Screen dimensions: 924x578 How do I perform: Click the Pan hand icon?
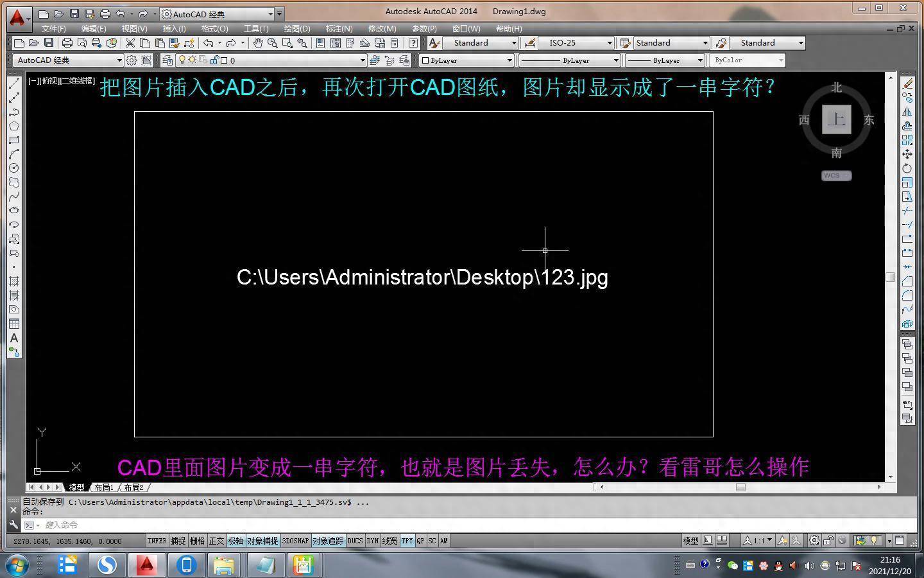click(257, 43)
